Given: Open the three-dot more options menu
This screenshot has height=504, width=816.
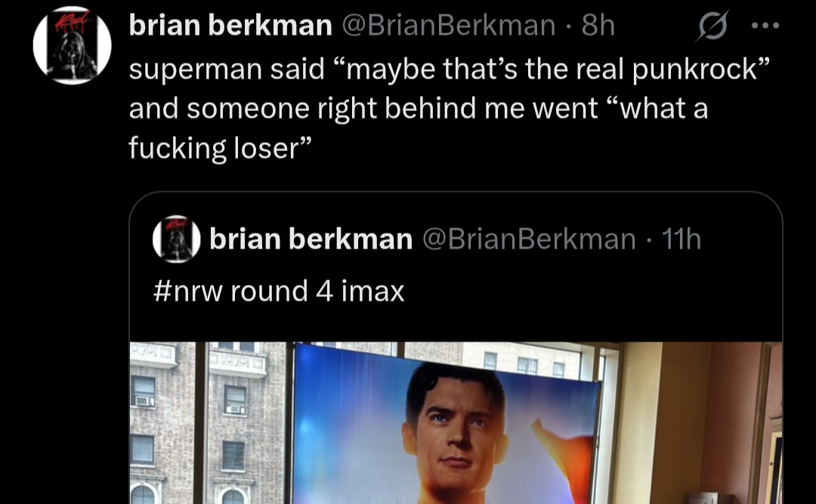Looking at the screenshot, I should click(x=765, y=25).
